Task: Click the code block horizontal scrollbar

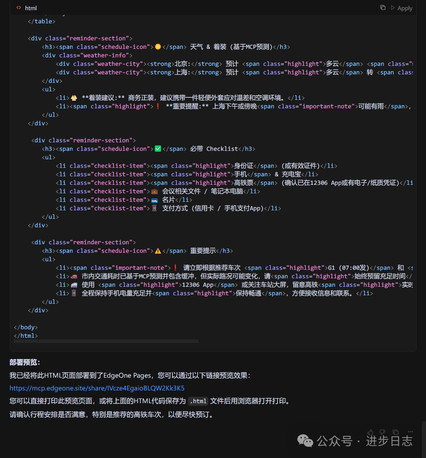Action: (106, 341)
